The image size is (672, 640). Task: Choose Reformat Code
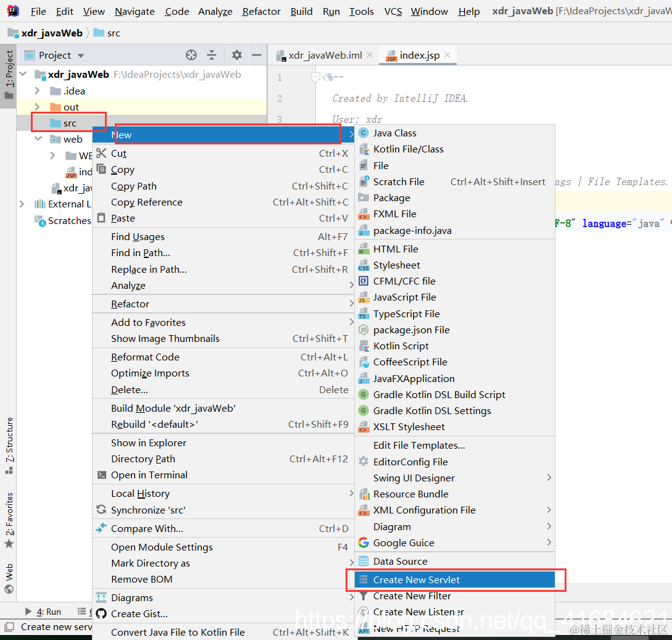point(223,357)
